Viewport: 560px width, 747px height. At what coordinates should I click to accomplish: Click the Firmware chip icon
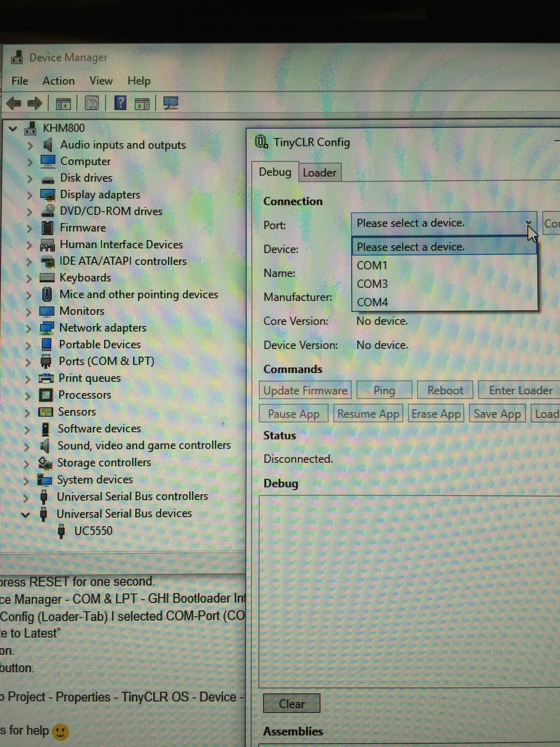47,228
